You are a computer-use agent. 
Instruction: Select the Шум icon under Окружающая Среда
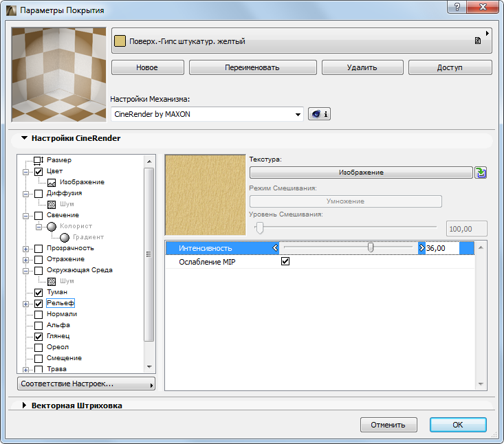pos(52,281)
